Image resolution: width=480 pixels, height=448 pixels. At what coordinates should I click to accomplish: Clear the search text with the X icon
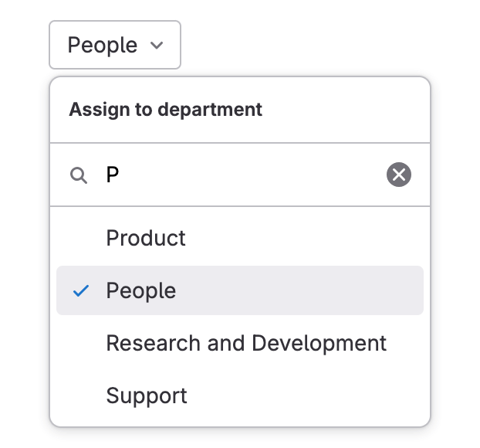pos(399,175)
